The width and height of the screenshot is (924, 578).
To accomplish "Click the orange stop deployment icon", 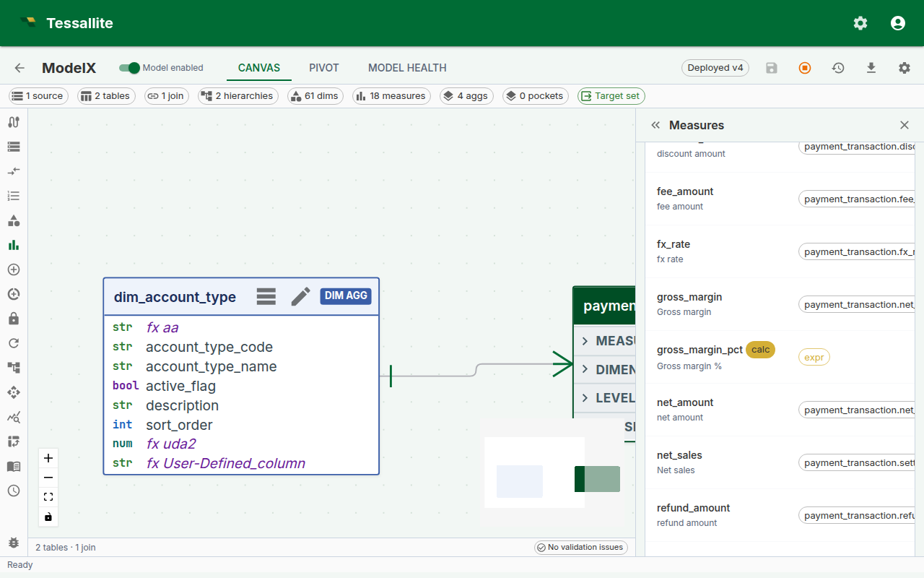I will (x=805, y=68).
